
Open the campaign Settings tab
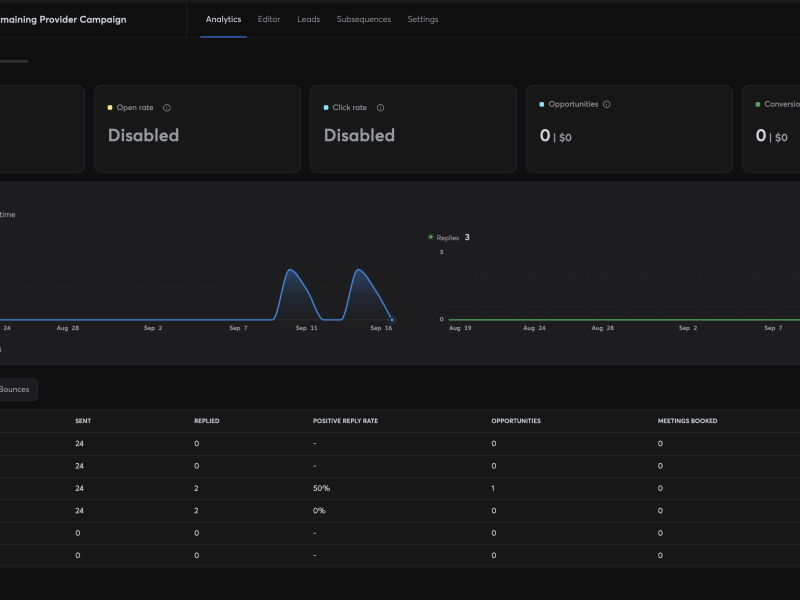point(423,19)
